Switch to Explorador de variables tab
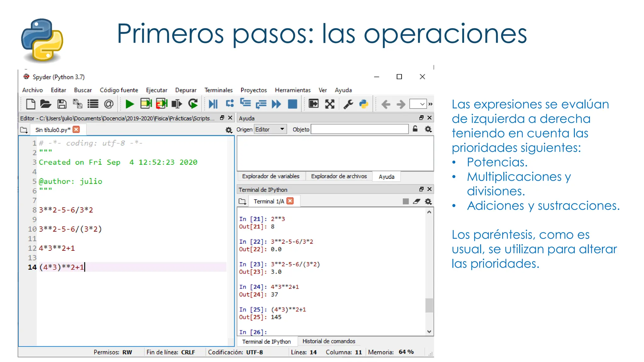Viewport: 644px width, 362px height. pos(271,176)
